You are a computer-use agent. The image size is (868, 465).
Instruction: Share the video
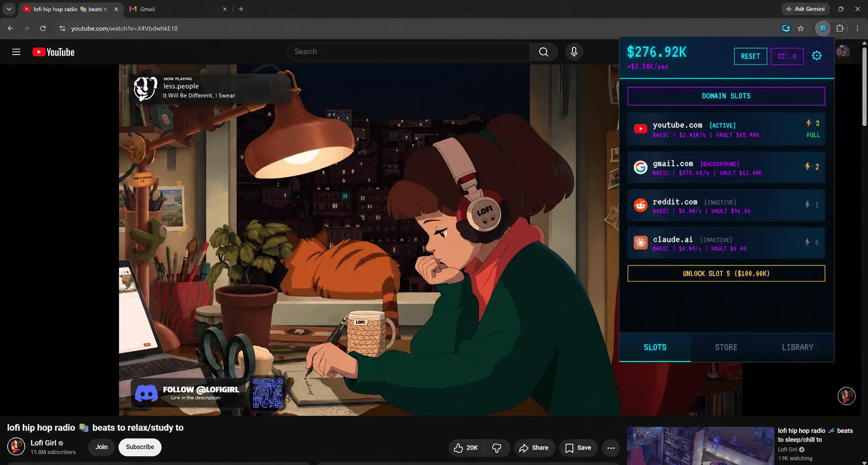click(534, 448)
